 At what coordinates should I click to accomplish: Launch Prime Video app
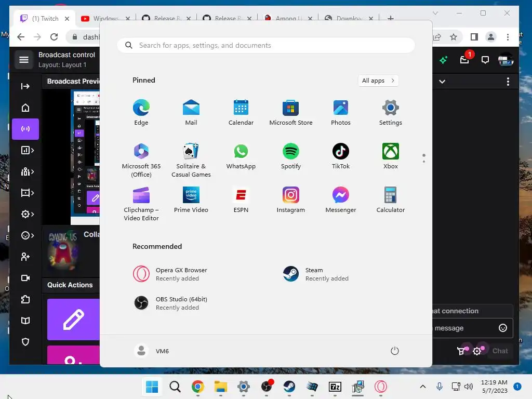point(191,200)
